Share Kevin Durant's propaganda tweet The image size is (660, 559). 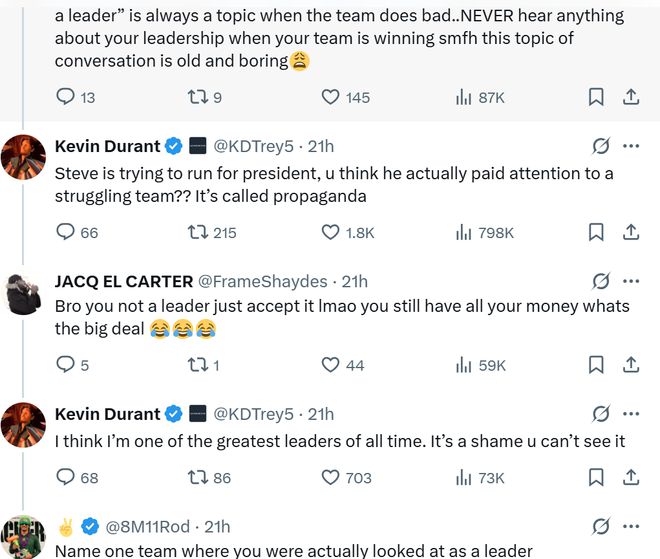(631, 232)
